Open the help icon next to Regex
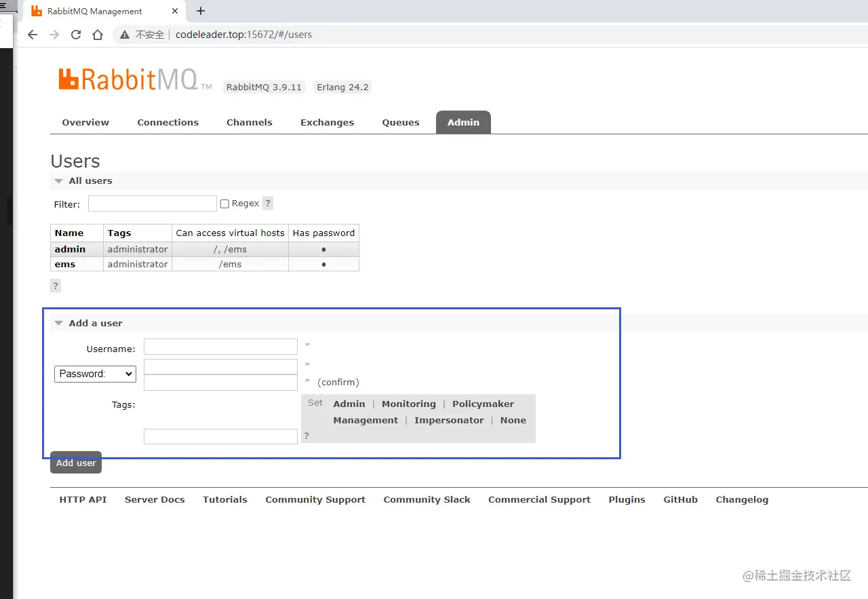Screen dimensions: 868x599 tap(268, 204)
